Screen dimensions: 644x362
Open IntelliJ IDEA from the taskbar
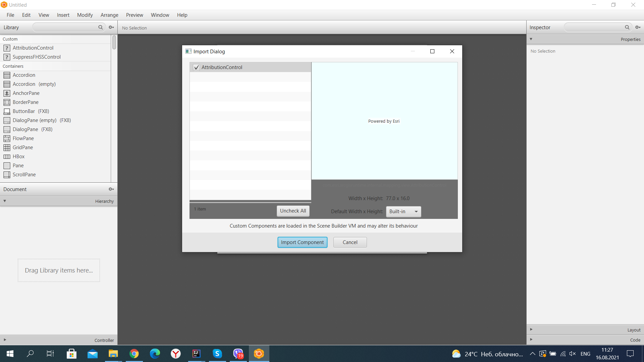tap(196, 354)
